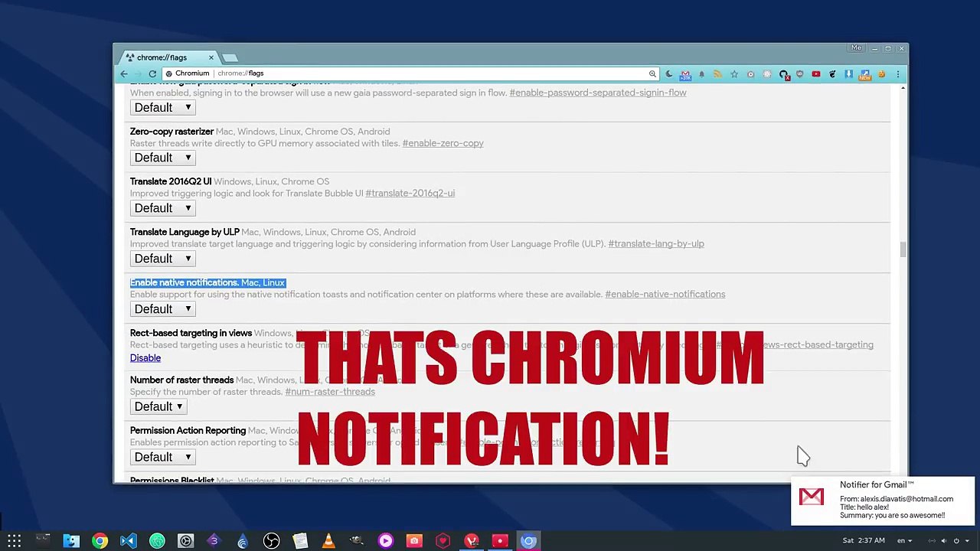Follow the #enable-native-notifications link
Screen dimensions: 980x551
coord(665,295)
